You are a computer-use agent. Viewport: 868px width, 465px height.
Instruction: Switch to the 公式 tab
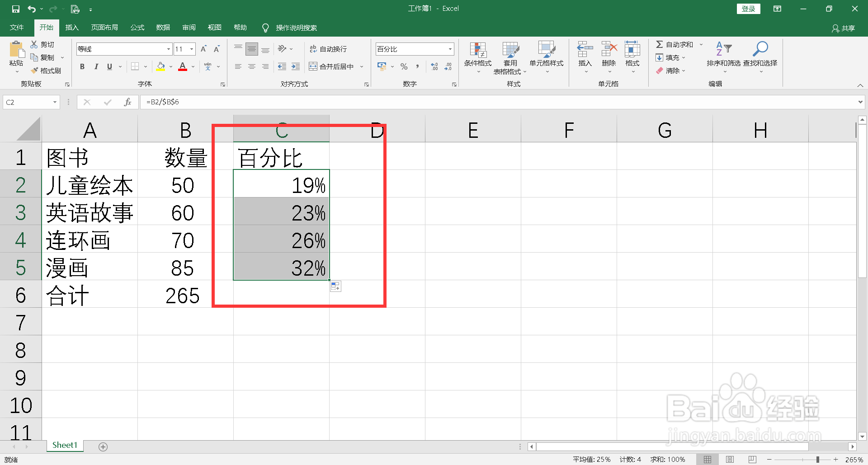137,28
